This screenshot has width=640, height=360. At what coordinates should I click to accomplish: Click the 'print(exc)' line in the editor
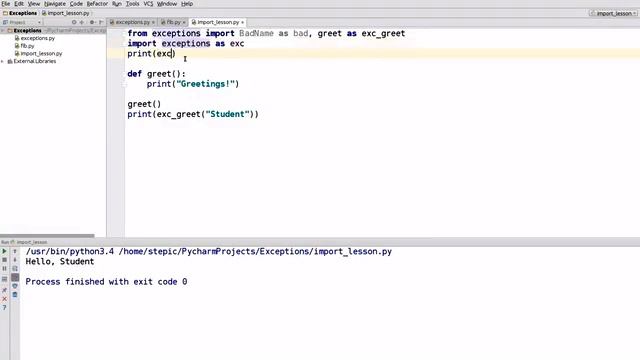(x=151, y=53)
